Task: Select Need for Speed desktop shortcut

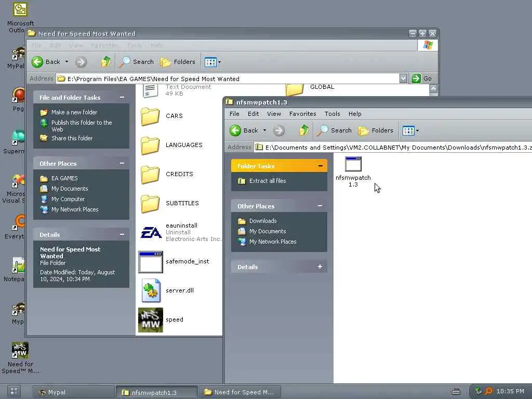Action: point(20,358)
